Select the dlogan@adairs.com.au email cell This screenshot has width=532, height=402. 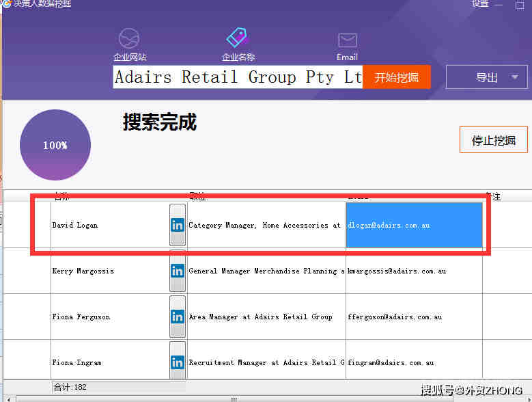pos(414,225)
